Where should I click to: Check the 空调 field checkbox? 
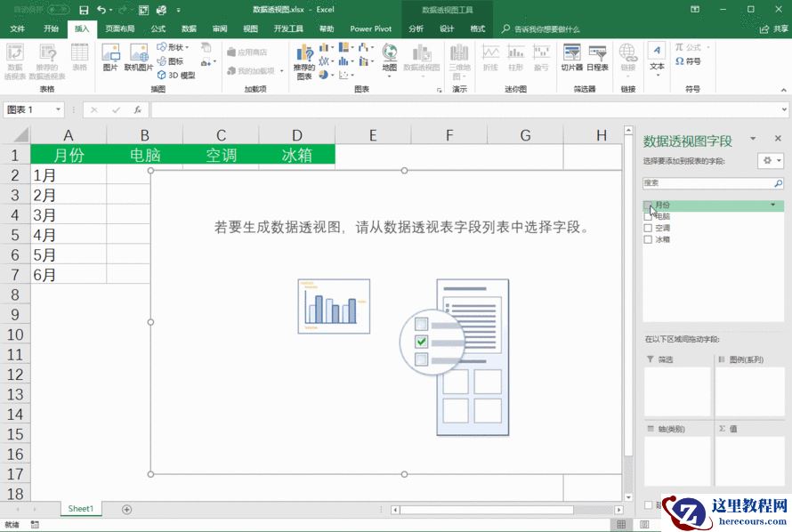click(648, 228)
